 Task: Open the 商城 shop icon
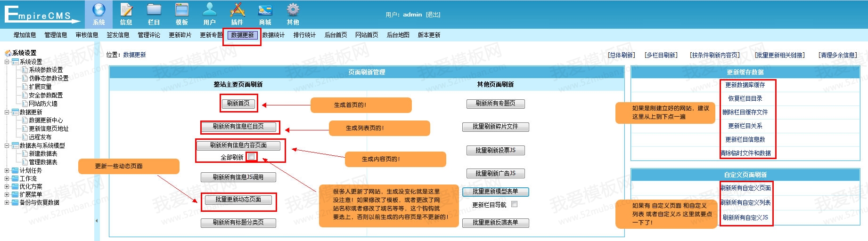[265, 10]
